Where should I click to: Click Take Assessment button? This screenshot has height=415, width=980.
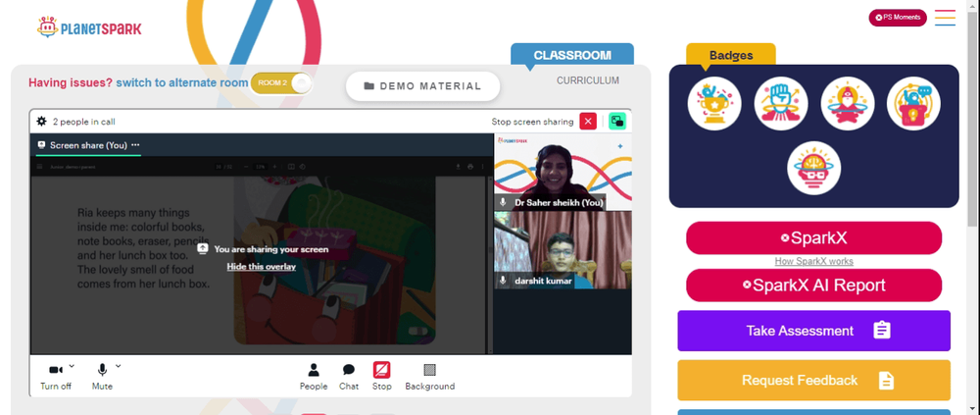point(813,331)
